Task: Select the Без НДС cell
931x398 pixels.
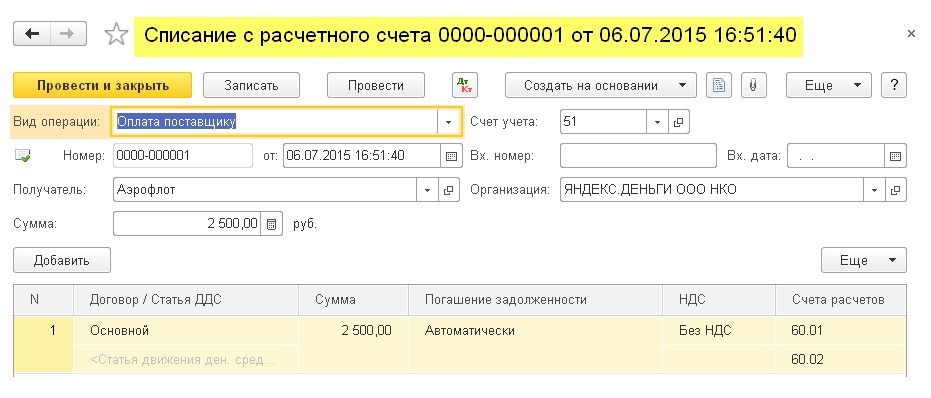Action: tap(719, 331)
